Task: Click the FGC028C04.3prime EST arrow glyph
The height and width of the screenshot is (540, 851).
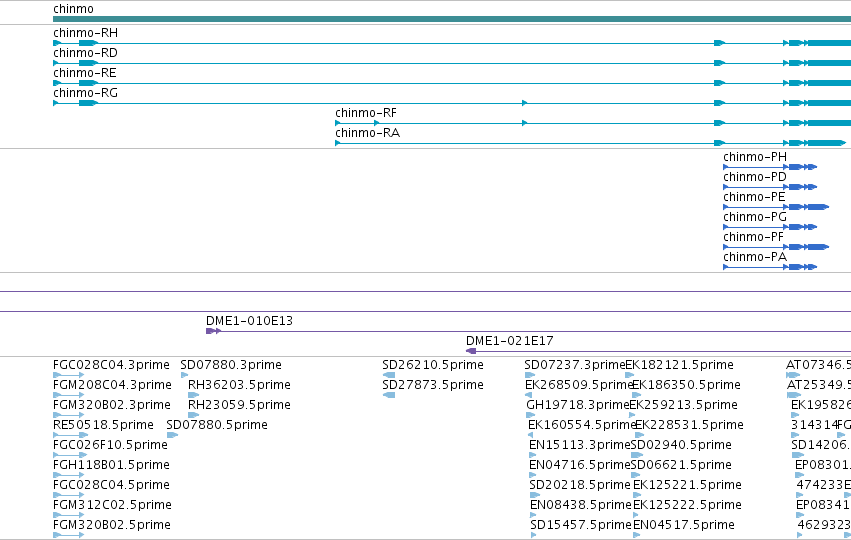Action: [x=68, y=375]
